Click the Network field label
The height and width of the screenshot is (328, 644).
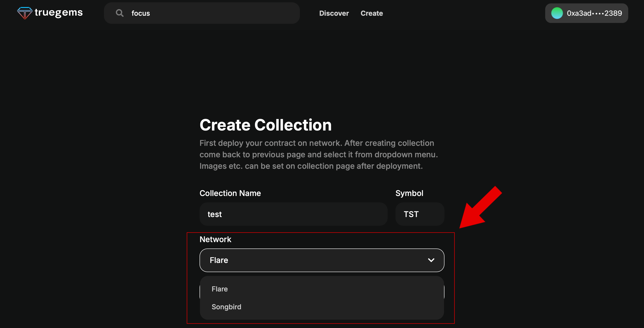coord(215,239)
